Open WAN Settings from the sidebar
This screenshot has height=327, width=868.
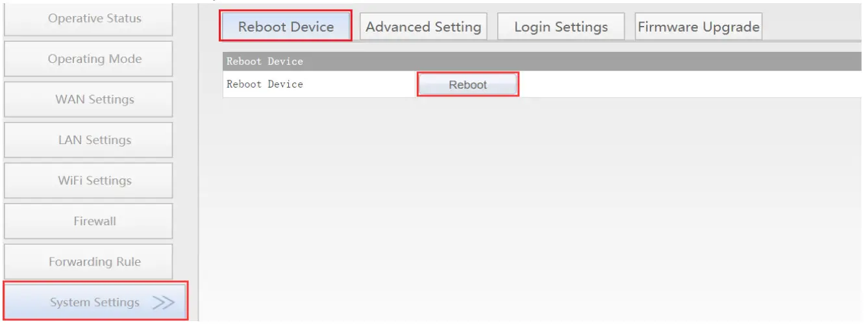[95, 99]
